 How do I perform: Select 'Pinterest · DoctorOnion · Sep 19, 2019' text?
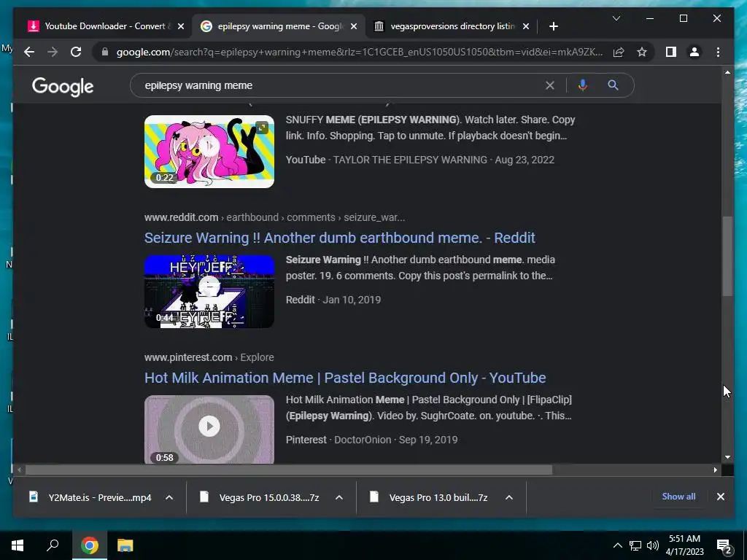371,440
